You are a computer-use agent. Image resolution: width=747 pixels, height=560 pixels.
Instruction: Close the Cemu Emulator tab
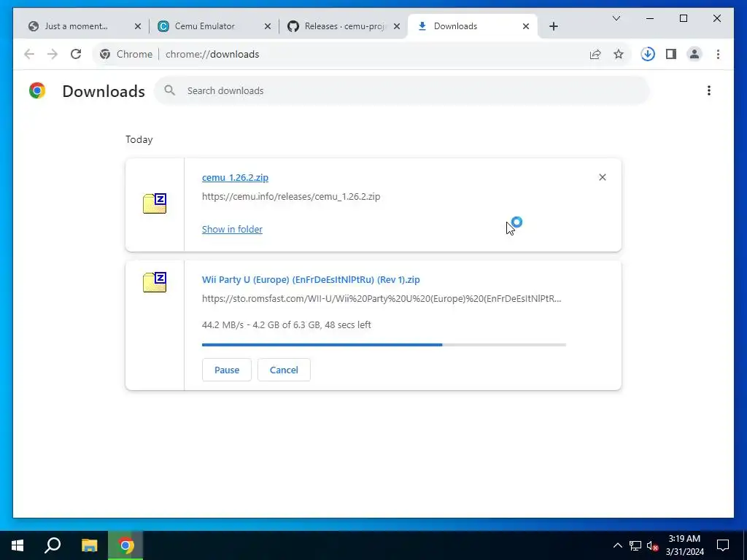tap(268, 26)
